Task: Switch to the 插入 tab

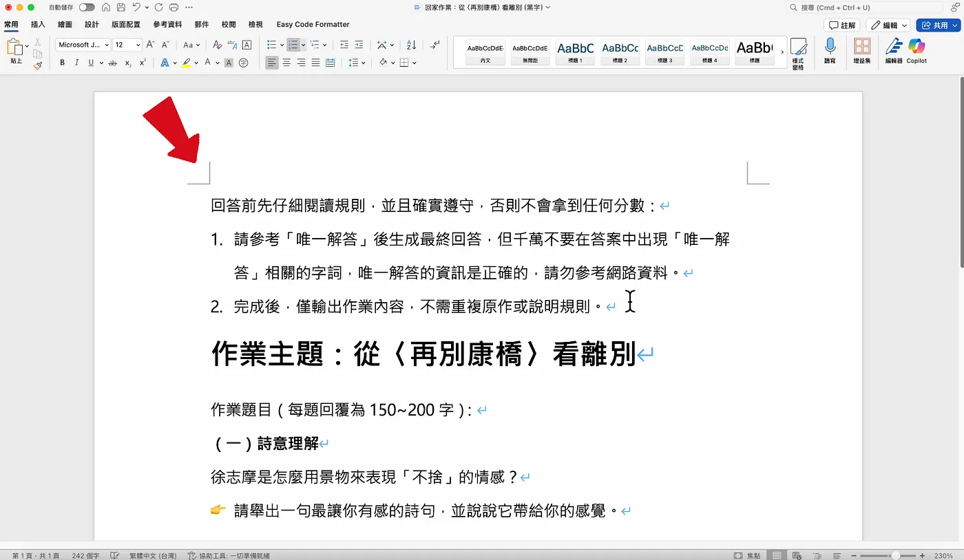Action: (x=38, y=25)
